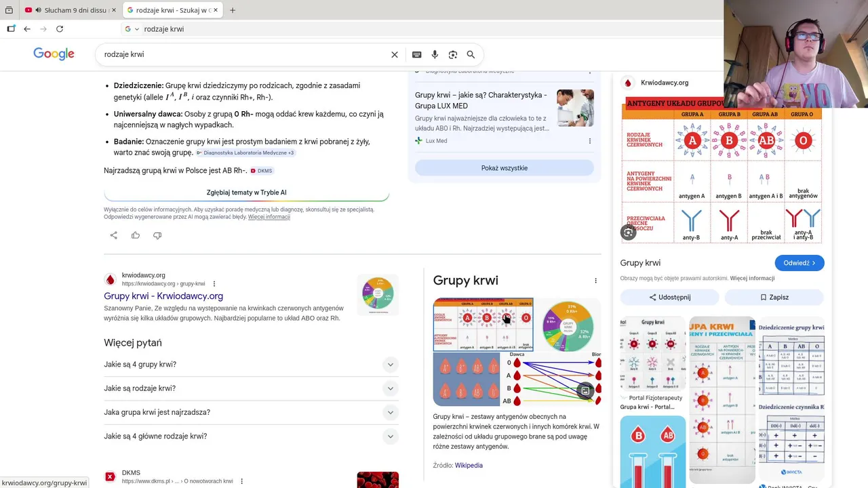Open the sidebar workspaces icon

pos(11,29)
